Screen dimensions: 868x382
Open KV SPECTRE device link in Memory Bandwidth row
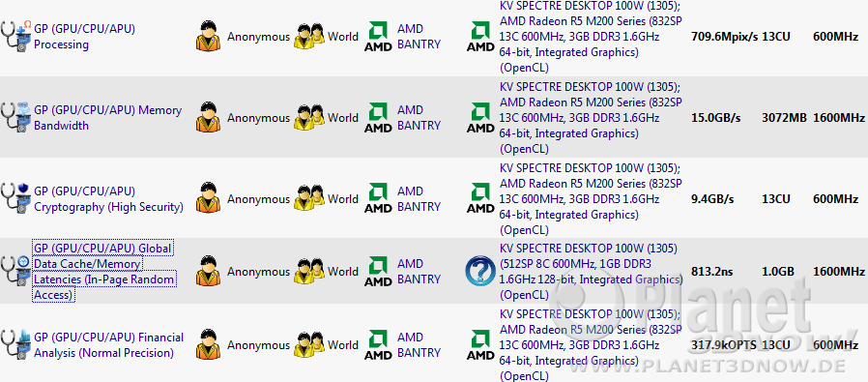[591, 118]
